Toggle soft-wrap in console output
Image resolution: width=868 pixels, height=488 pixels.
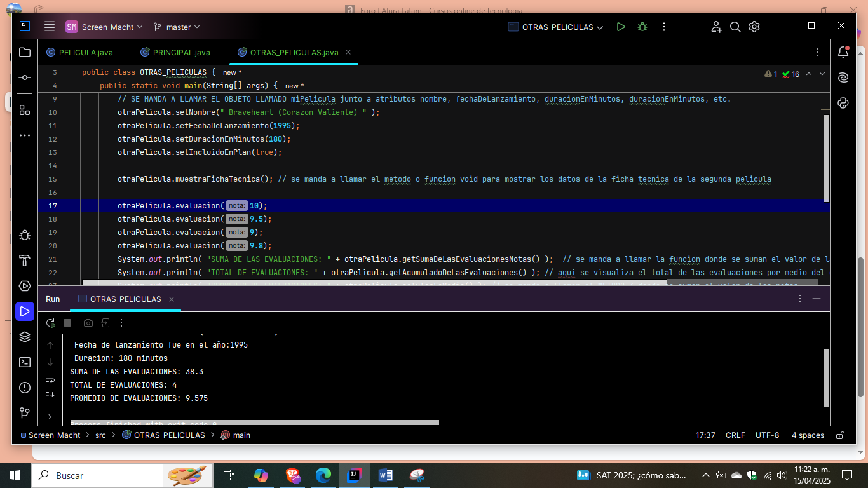coord(50,379)
